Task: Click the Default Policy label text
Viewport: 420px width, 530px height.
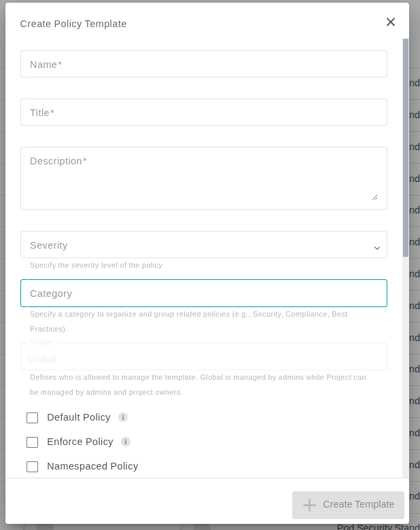Action: point(79,417)
